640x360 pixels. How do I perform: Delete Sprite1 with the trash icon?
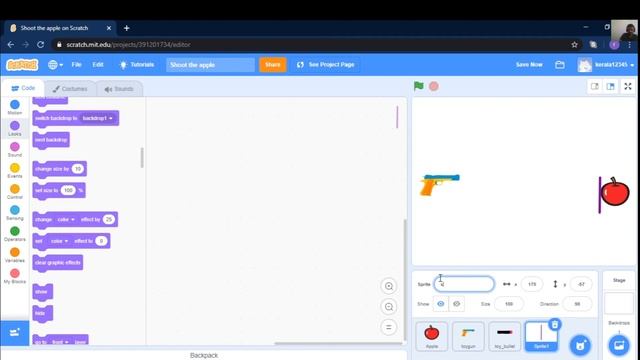[x=555, y=324]
